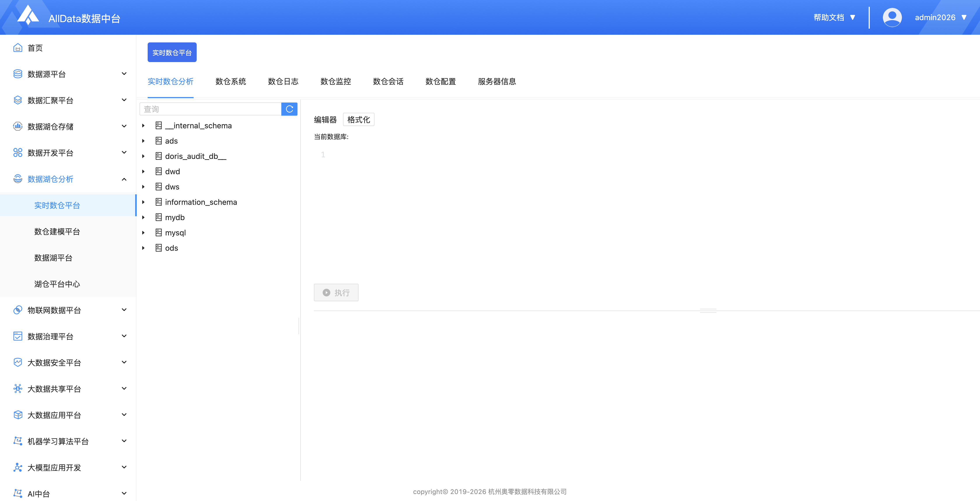Expand the doris_audit_db__ node arrow

(x=143, y=156)
